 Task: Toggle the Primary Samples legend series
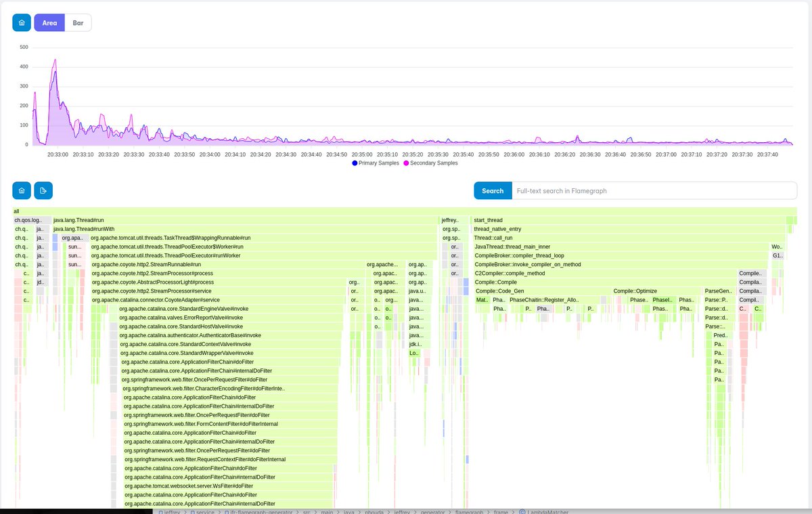point(376,163)
